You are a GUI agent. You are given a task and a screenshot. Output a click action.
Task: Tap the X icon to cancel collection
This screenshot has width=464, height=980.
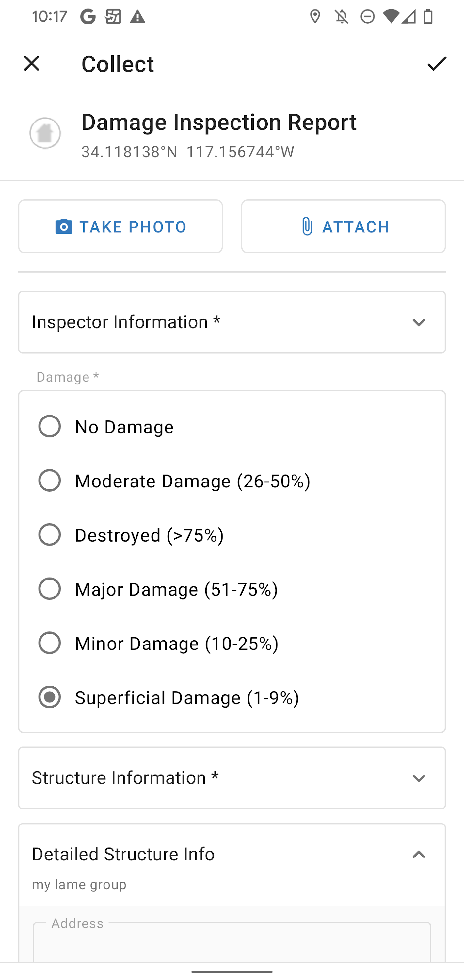point(32,63)
